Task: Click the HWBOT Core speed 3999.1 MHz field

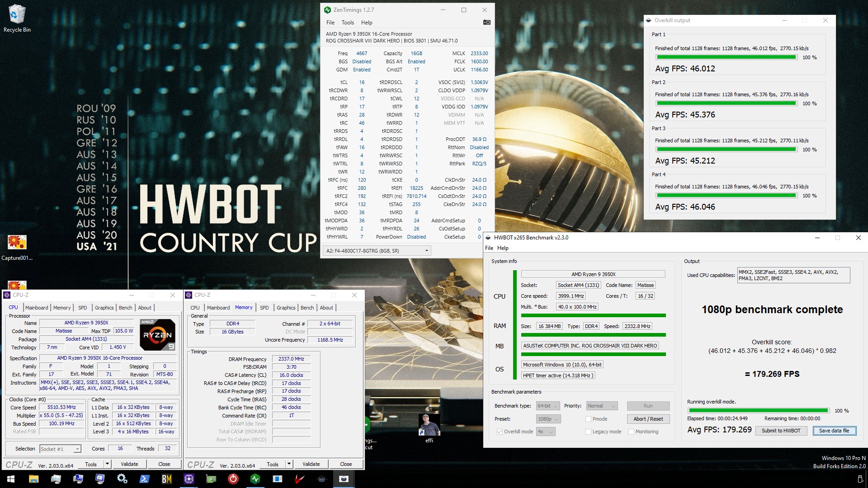Action: (571, 296)
